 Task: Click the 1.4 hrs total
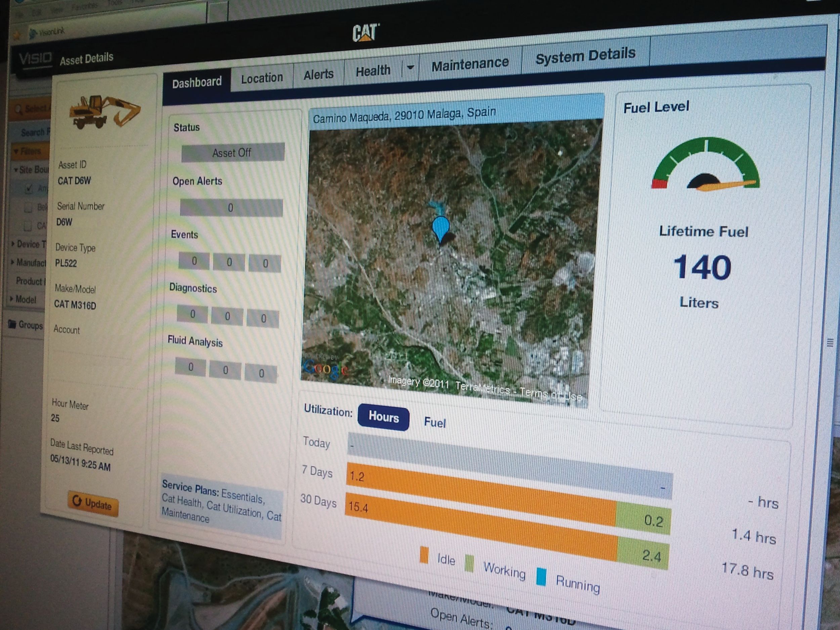pos(754,536)
